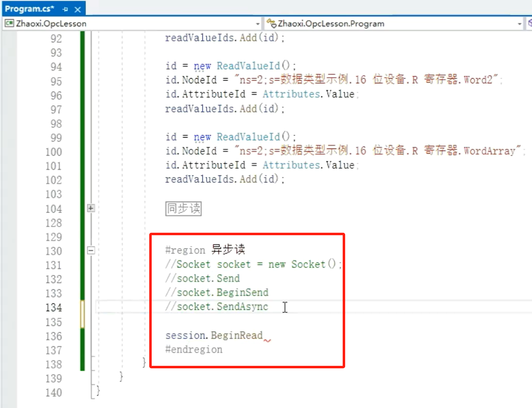Collapse the 异步读 region at line 130
The image size is (532, 408).
pyautogui.click(x=91, y=251)
